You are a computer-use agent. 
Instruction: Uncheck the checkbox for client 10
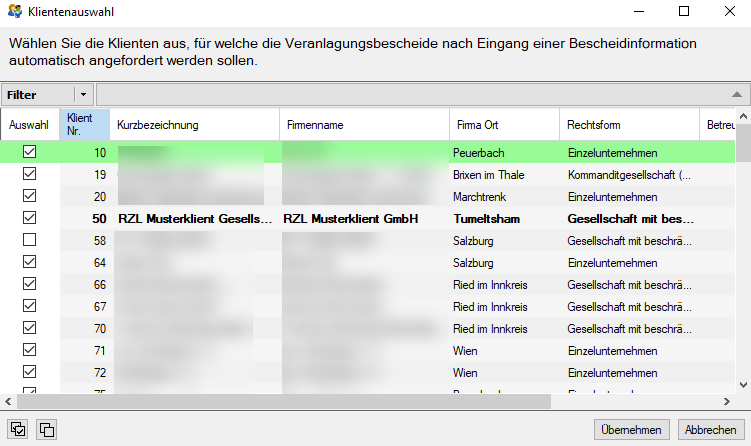29,152
